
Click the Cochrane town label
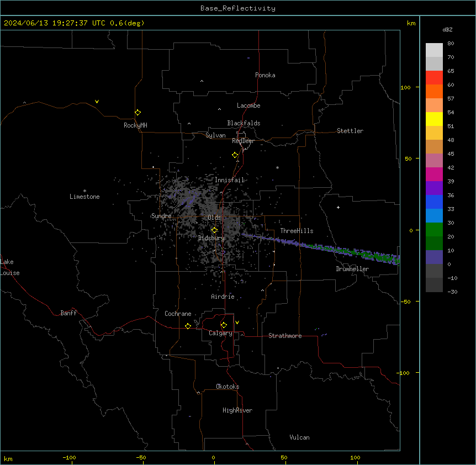click(178, 314)
